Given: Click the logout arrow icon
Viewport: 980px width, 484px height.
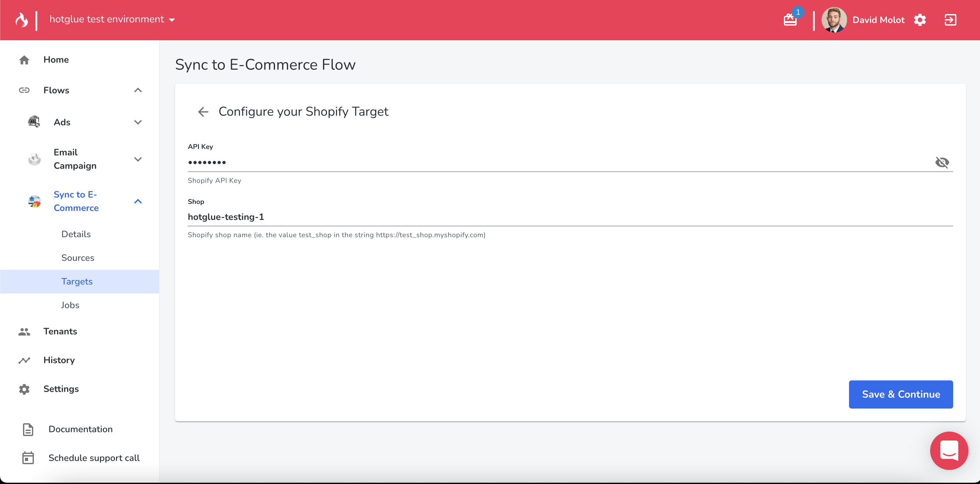Looking at the screenshot, I should (x=950, y=20).
